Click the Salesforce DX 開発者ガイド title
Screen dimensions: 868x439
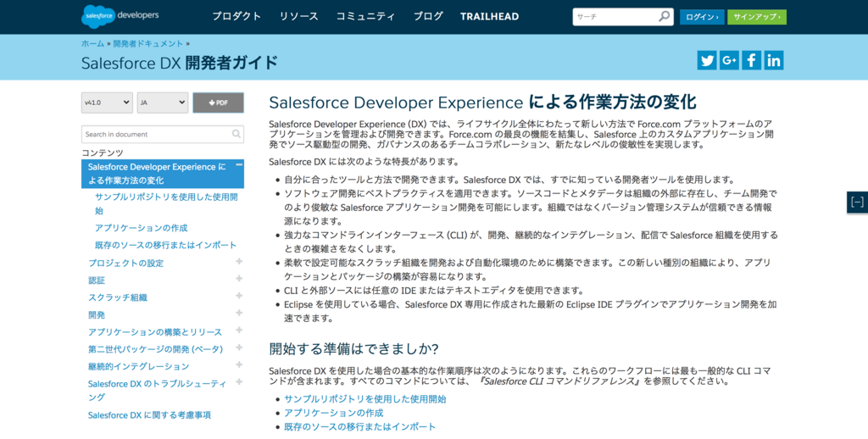point(180,63)
